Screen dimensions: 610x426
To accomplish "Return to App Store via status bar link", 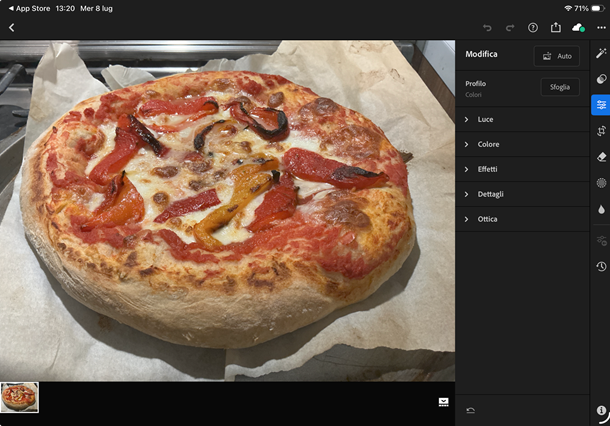I will tap(29, 9).
